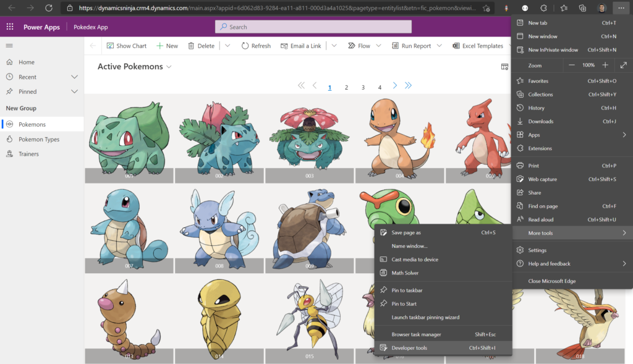Screen dimensions: 633x364
Task: Open Downloads from Edge menu
Action: tap(572, 121)
